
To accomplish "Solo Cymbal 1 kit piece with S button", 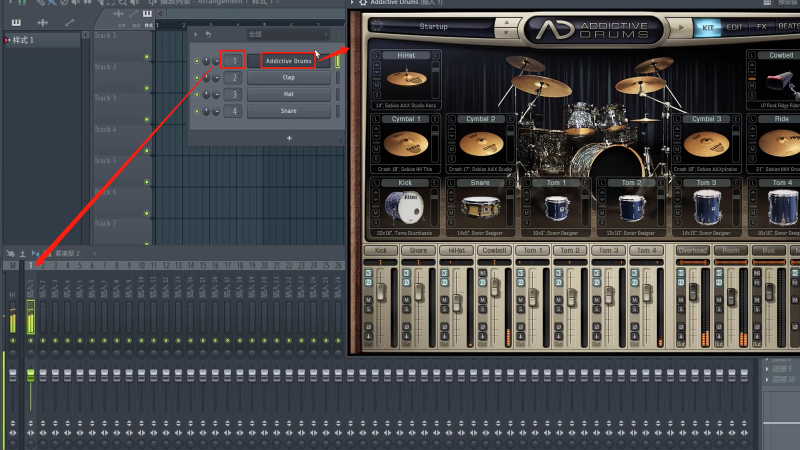I will [x=377, y=159].
